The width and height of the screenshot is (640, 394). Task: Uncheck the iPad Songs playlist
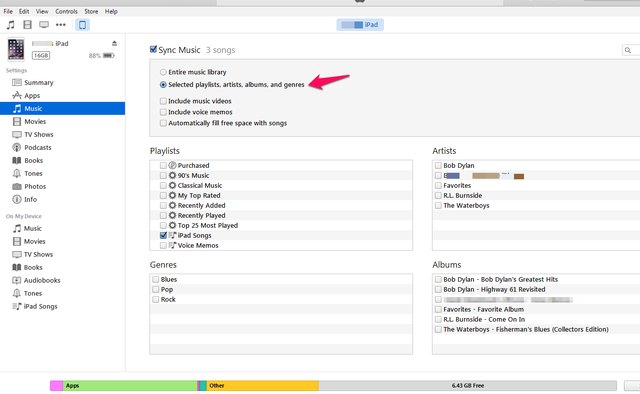tap(163, 235)
